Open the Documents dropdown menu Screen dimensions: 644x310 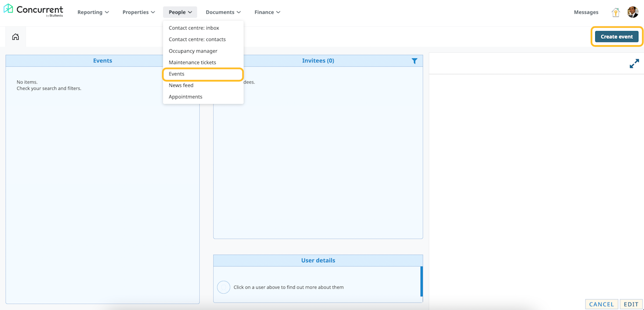click(223, 12)
